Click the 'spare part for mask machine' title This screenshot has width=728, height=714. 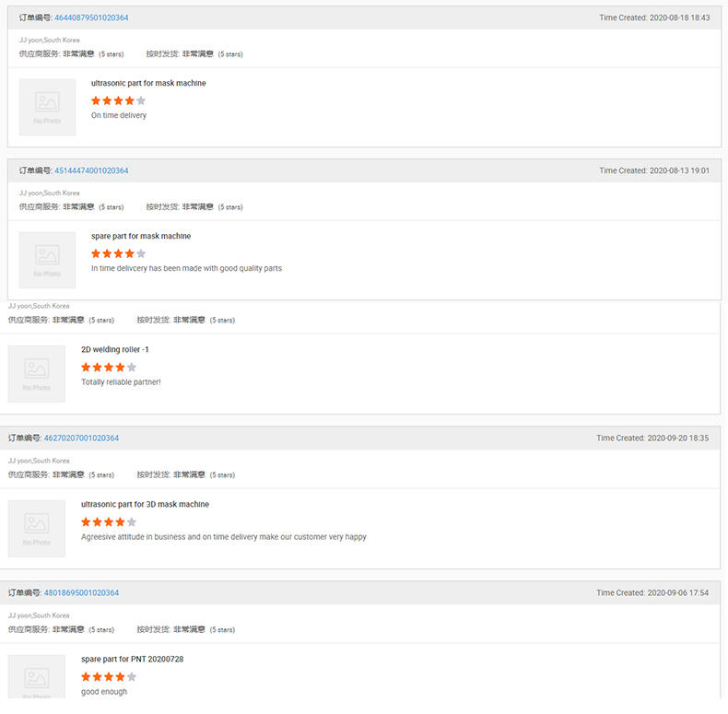(x=141, y=236)
